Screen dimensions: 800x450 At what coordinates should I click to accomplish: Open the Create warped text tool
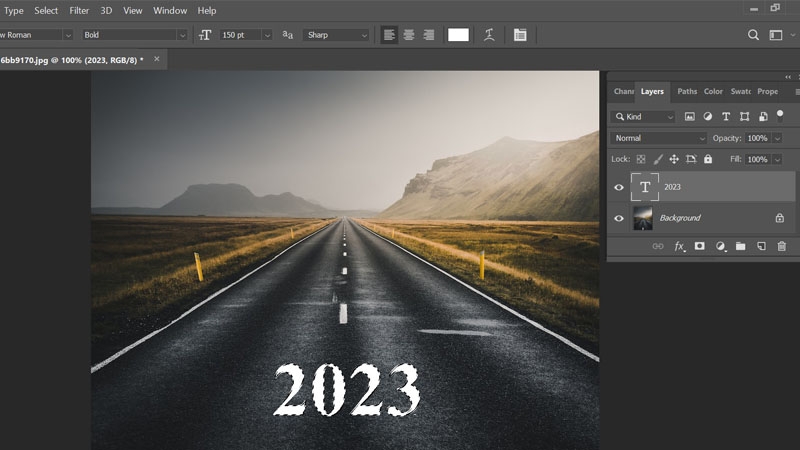(489, 35)
